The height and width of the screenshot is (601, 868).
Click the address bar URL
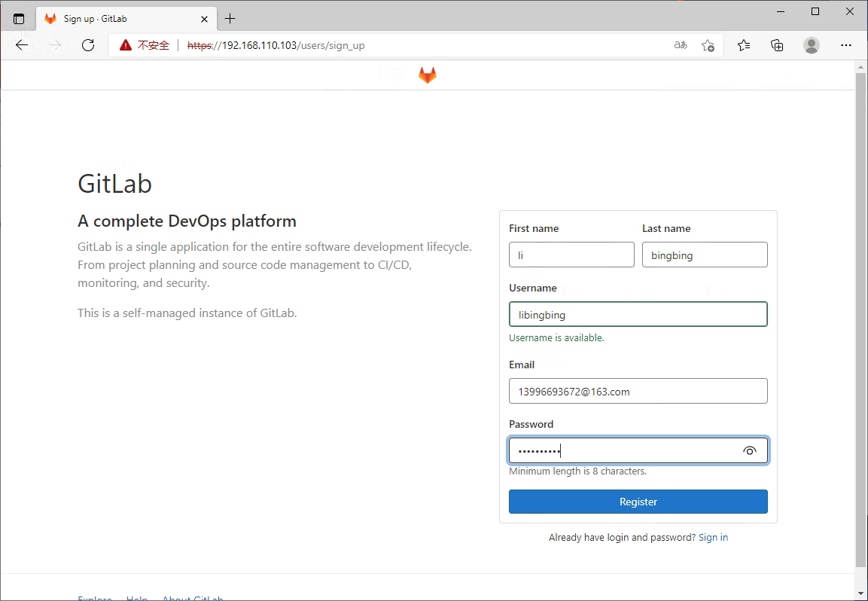(x=276, y=45)
